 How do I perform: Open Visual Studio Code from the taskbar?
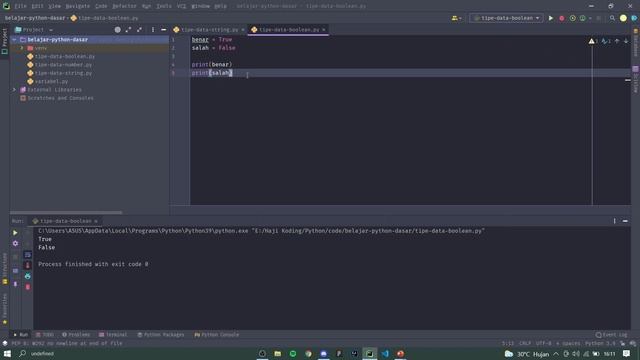point(385,353)
